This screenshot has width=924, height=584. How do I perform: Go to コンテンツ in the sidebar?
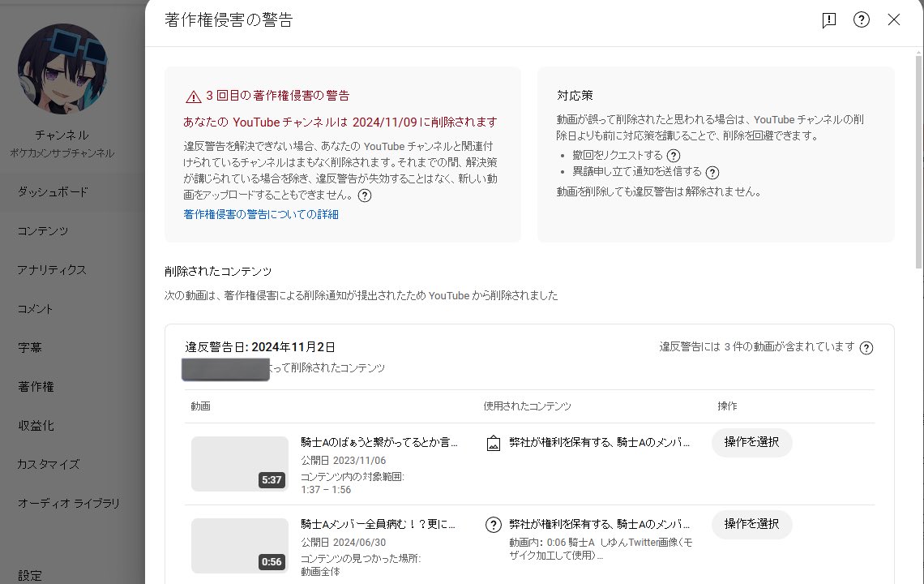42,230
